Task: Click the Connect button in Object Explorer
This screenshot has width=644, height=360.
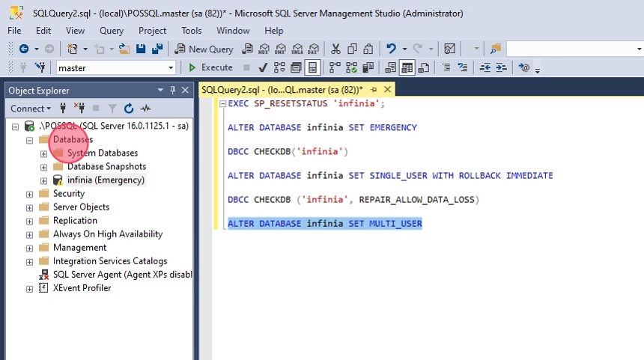Action: click(x=31, y=109)
